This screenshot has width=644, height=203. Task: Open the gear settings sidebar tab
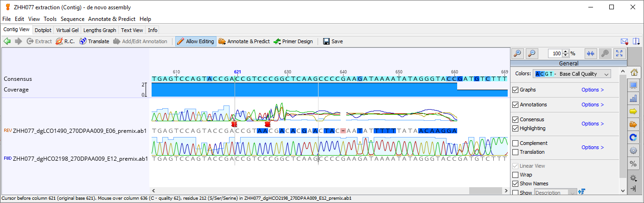tap(633, 151)
